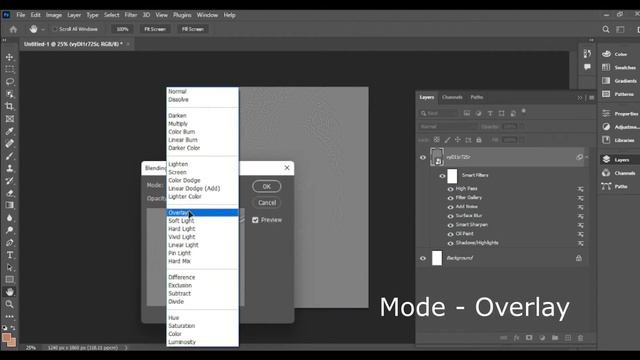Hide the High Pass smart filter
640x360 pixels.
pyautogui.click(x=450, y=189)
